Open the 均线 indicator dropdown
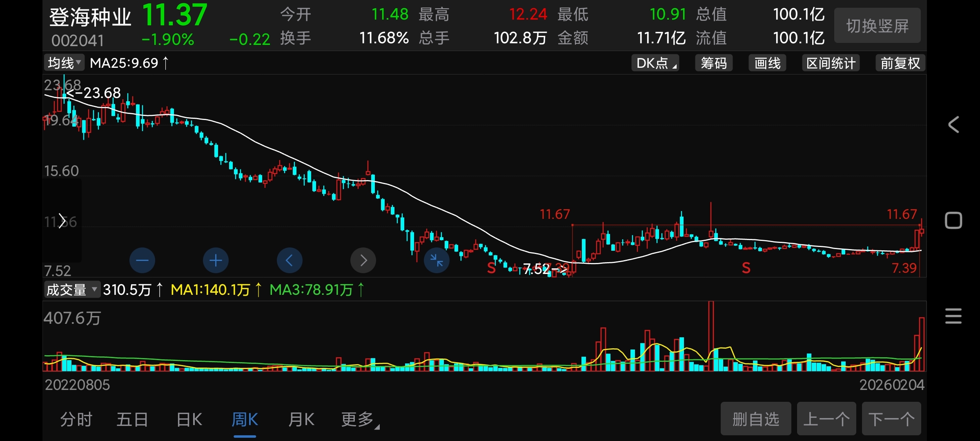Viewport: 980px width, 441px height. pyautogui.click(x=64, y=63)
